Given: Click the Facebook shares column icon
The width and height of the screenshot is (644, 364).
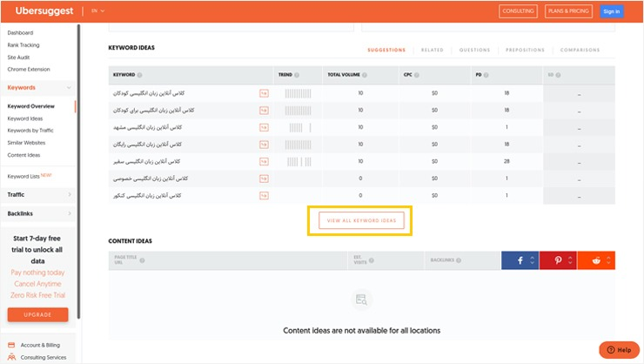Looking at the screenshot, I should 520,260.
